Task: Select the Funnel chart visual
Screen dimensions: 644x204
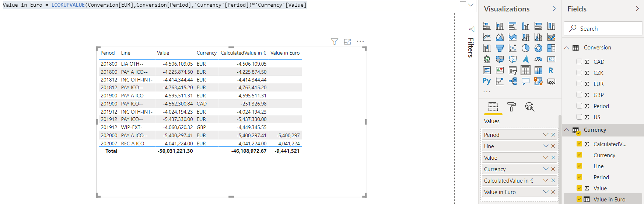Action: (500, 48)
